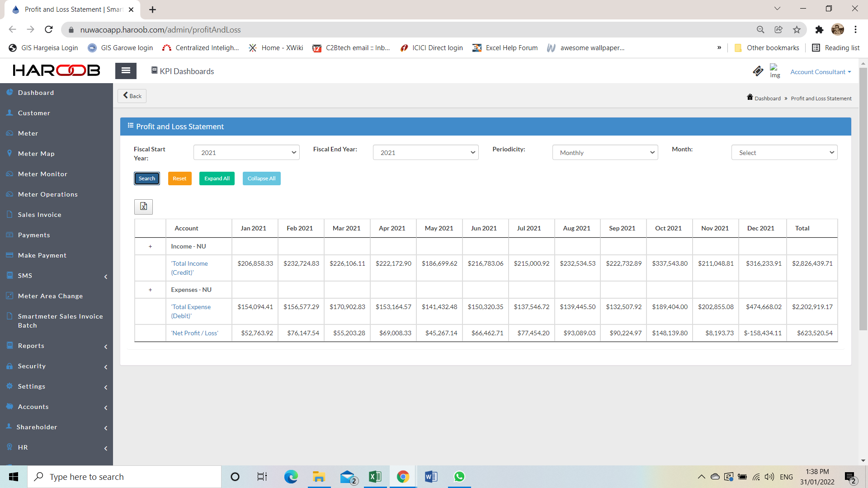Click the browser reload icon
The image size is (868, 488).
(49, 29)
